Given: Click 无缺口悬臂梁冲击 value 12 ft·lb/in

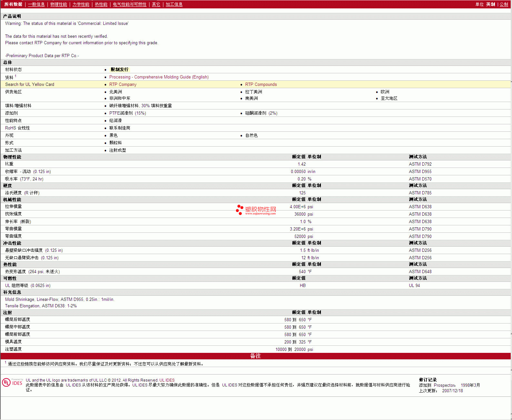Looking at the screenshot, I should tap(310, 258).
